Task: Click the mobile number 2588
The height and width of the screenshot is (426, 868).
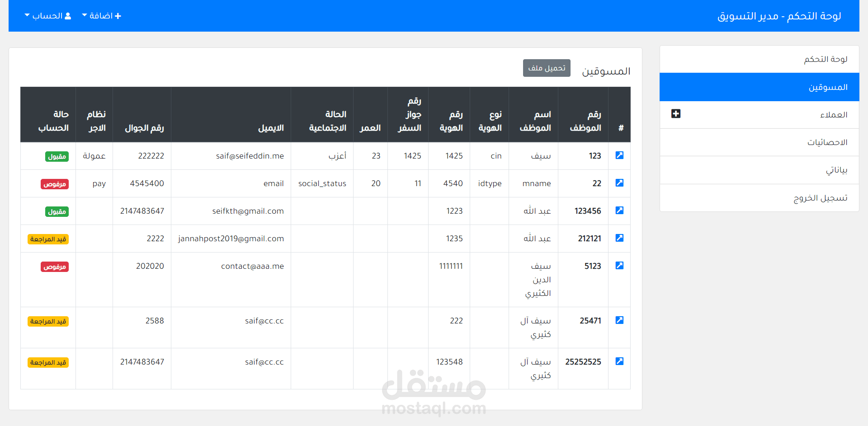Action: pos(155,321)
